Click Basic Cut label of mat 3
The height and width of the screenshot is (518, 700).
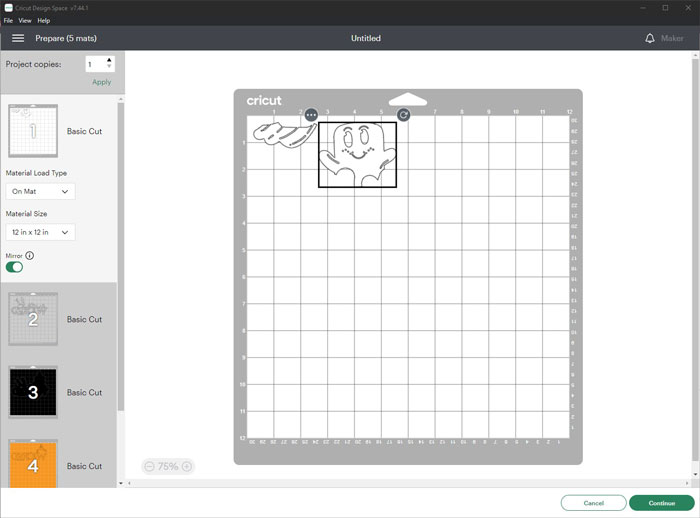(x=84, y=393)
